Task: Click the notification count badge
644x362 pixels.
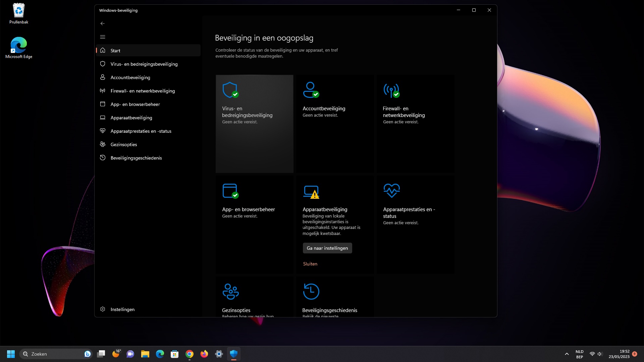Action: click(x=635, y=354)
